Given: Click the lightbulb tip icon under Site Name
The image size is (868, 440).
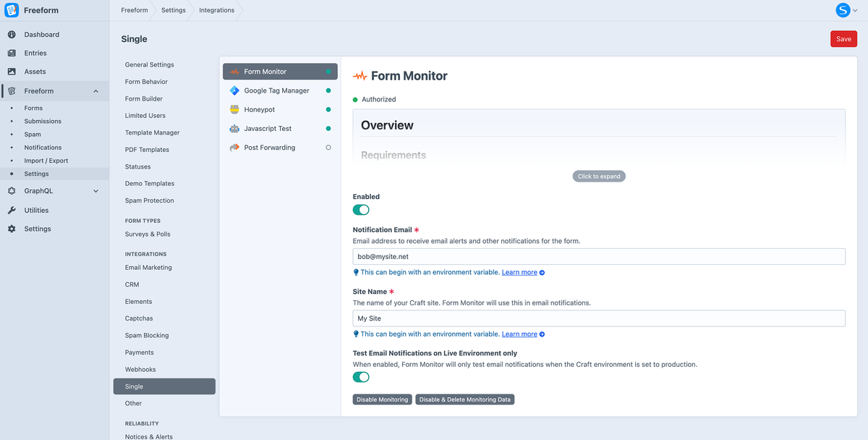Looking at the screenshot, I should (356, 334).
